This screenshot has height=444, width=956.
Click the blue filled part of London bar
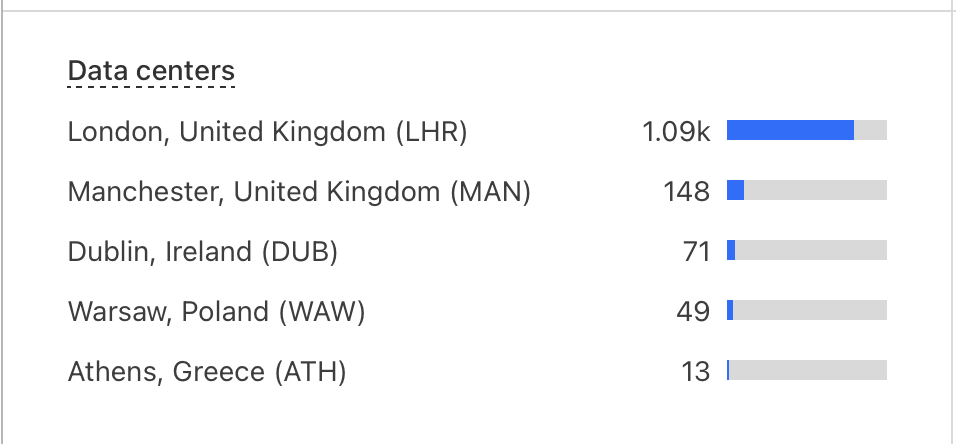(790, 130)
